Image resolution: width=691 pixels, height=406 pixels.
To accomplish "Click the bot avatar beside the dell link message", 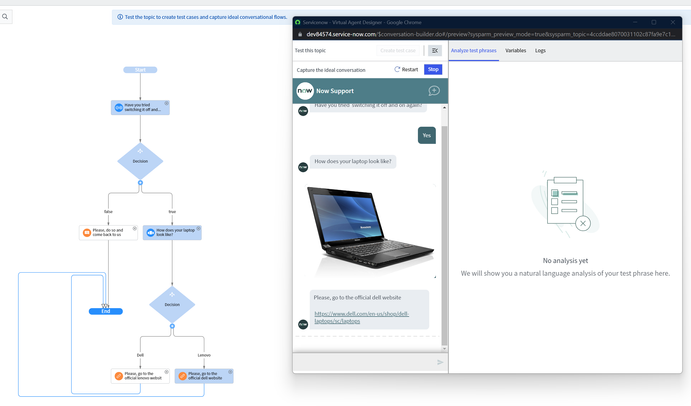I will 303,324.
